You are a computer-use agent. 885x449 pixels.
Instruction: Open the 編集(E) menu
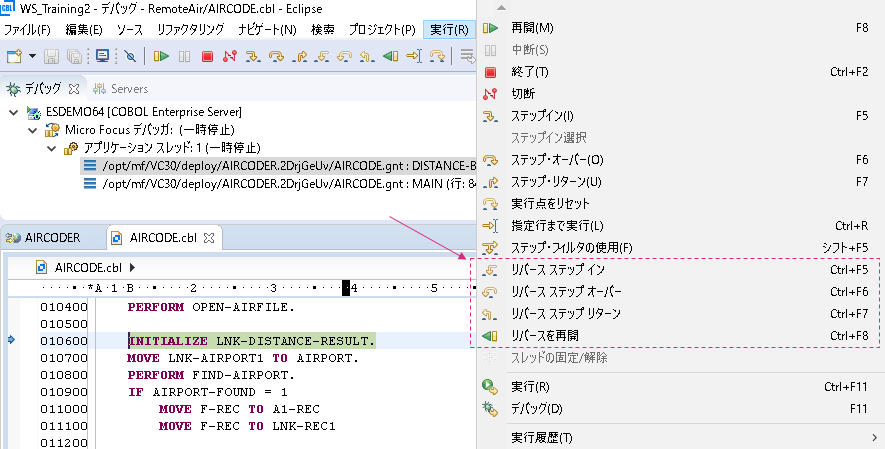pos(84,29)
